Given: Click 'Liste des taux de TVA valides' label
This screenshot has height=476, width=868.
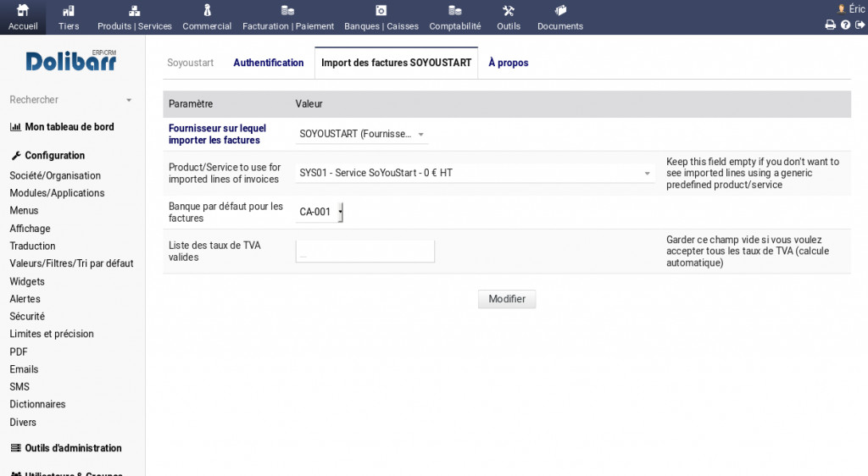Looking at the screenshot, I should tap(214, 251).
